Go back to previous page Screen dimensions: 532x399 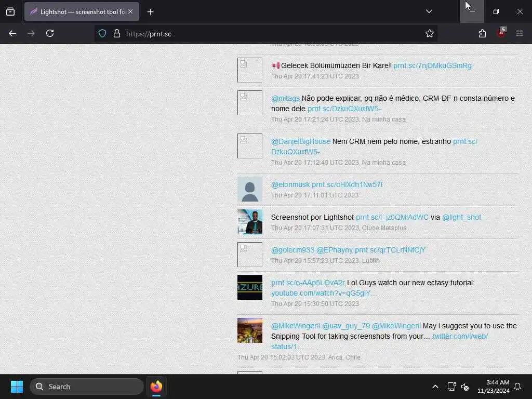pos(12,33)
